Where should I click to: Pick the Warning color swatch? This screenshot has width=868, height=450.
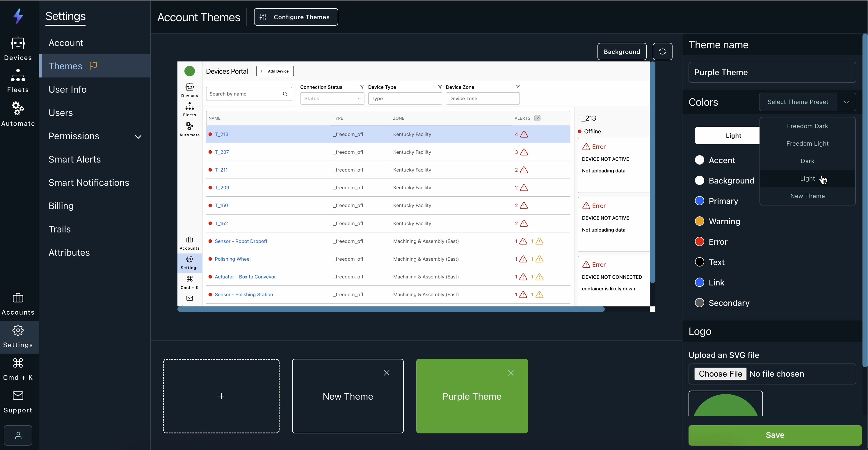(700, 221)
